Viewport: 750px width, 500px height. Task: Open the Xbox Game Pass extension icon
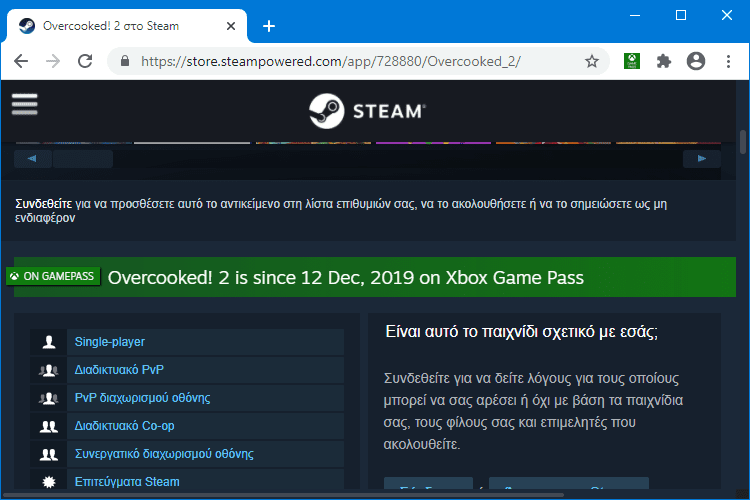[x=632, y=61]
